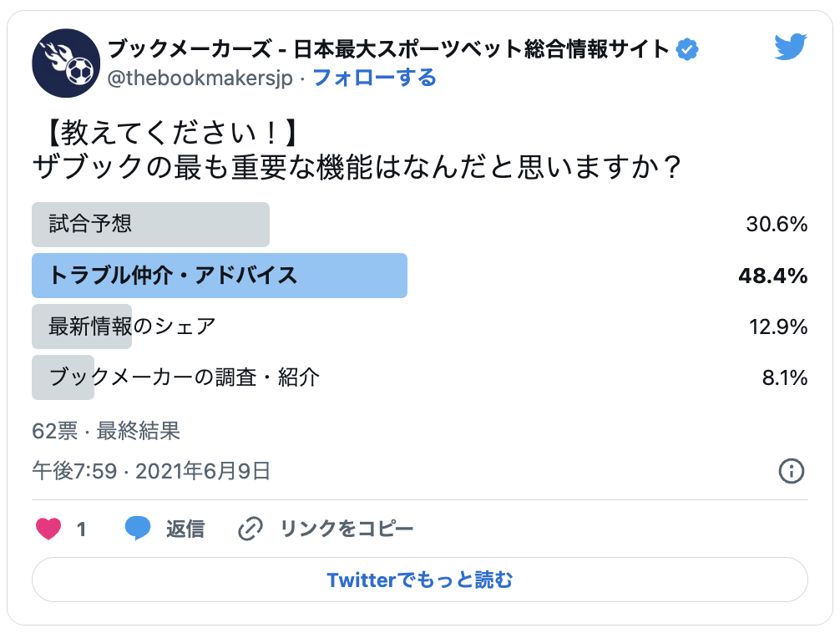The height and width of the screenshot is (633, 840).
Task: Click the フォローする follow link
Action: tap(374, 78)
